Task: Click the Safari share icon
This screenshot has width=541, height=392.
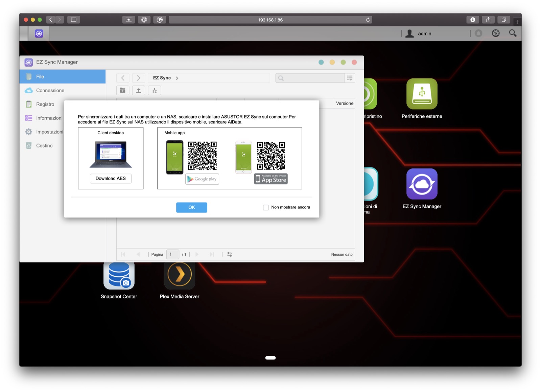Action: [x=488, y=20]
